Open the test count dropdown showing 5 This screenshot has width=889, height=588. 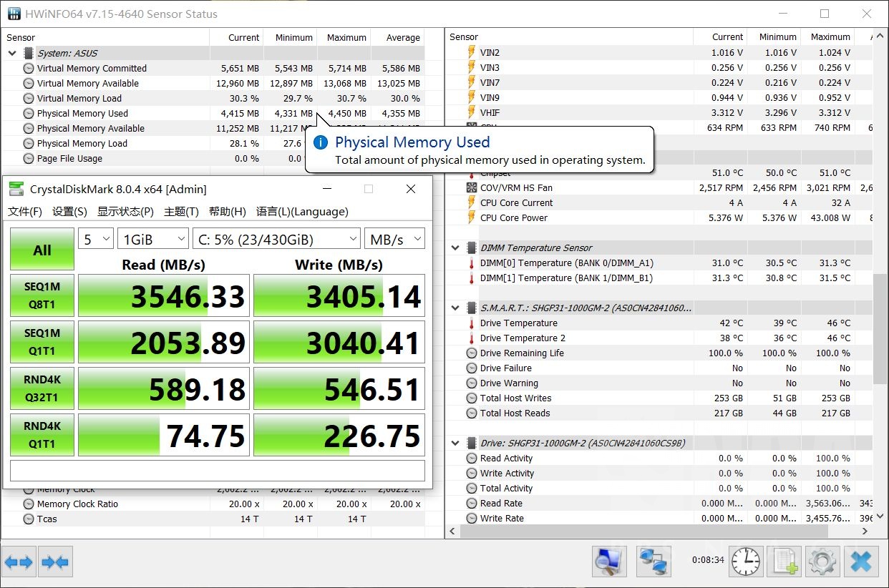click(x=95, y=240)
